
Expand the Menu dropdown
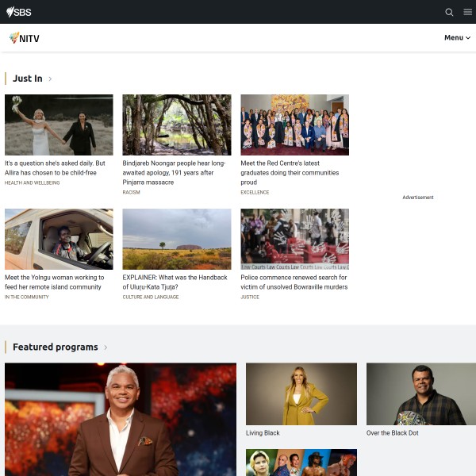click(x=457, y=38)
